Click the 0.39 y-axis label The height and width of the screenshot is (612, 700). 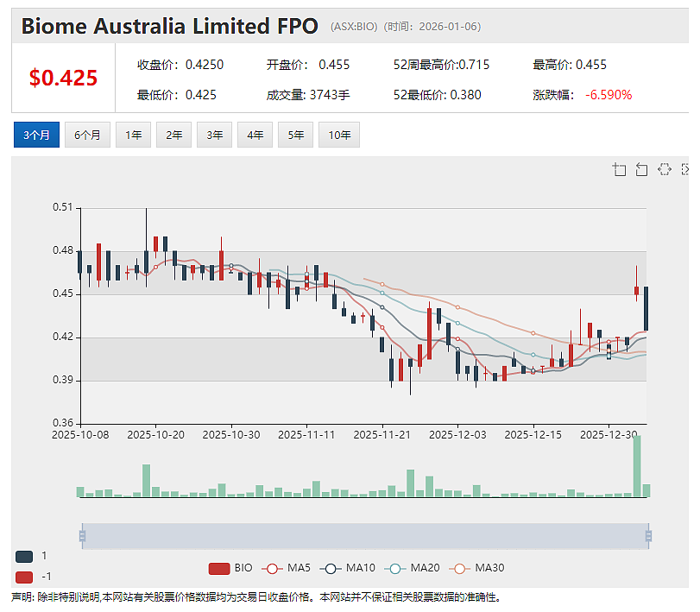coord(62,380)
